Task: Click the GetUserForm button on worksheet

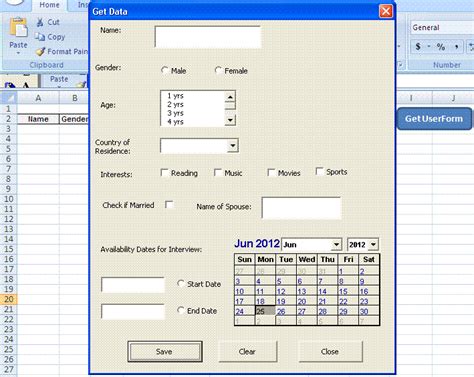Action: point(434,119)
